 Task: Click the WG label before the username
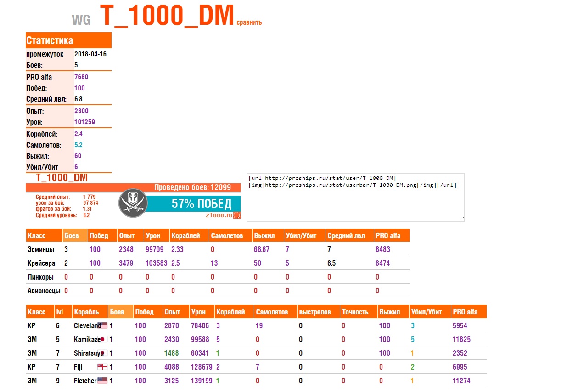[x=81, y=20]
